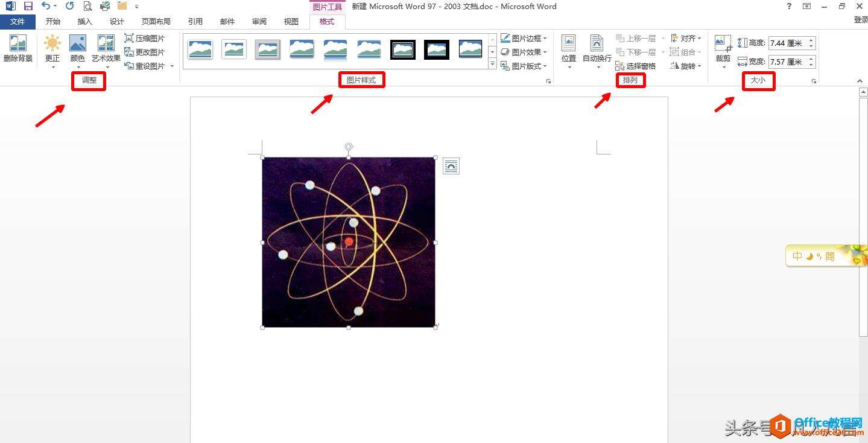Open the Undo history dropdown arrow
The height and width of the screenshot is (443, 868).
[x=55, y=6]
